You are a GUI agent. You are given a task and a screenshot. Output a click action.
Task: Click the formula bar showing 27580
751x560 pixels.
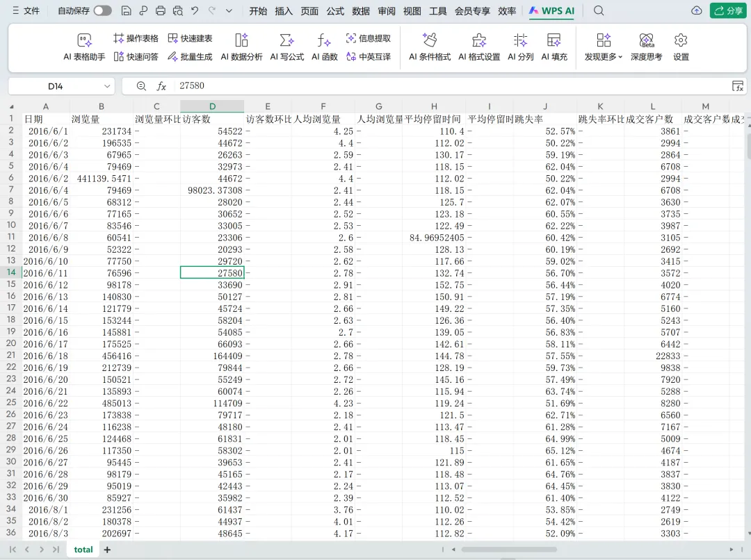[450, 85]
